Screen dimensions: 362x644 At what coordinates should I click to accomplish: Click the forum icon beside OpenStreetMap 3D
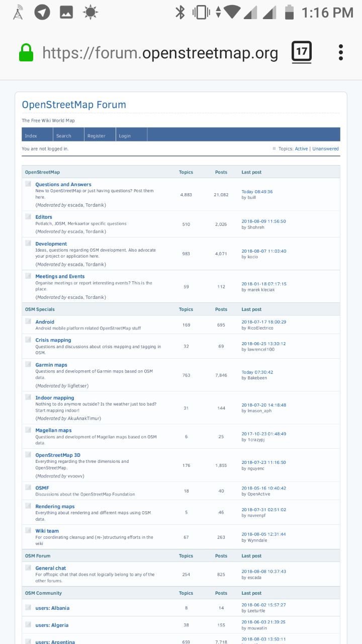coord(28,454)
